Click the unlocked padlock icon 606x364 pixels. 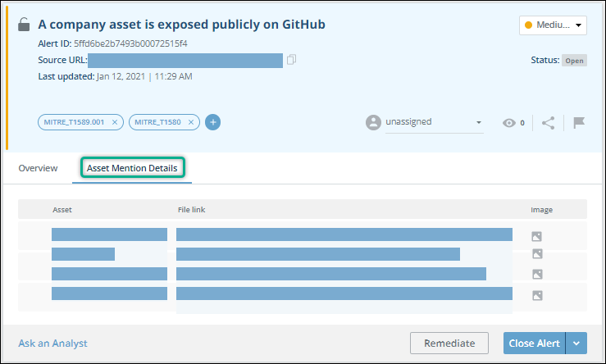(x=24, y=25)
